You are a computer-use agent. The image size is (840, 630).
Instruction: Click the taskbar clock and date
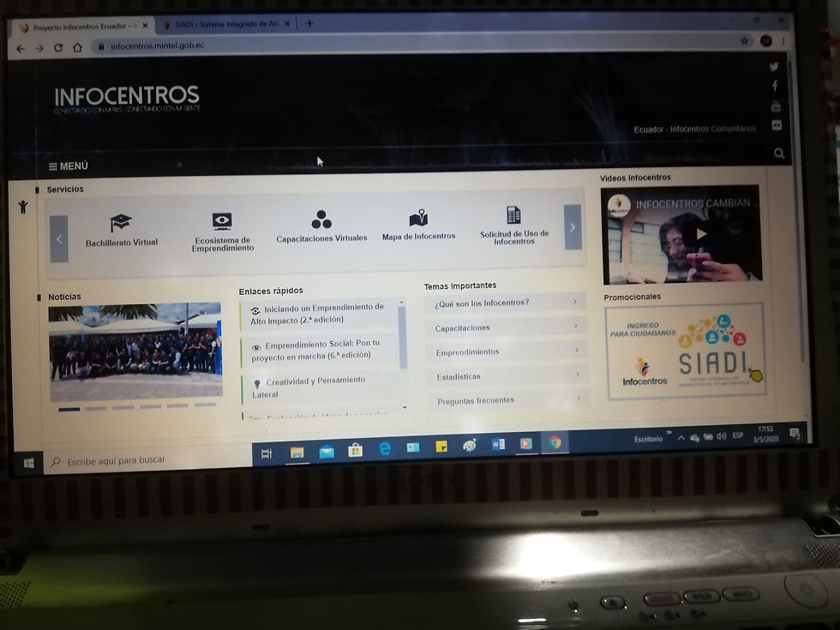click(x=765, y=435)
